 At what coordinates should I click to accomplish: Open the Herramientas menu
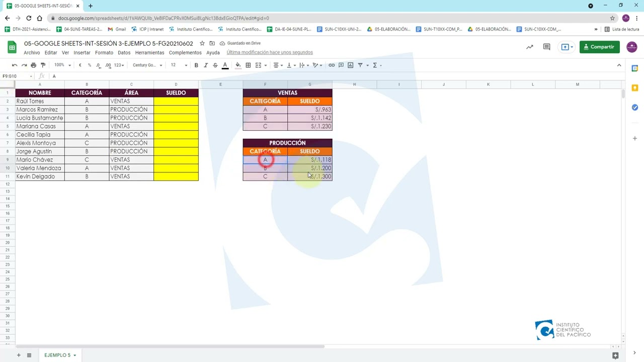149,53
